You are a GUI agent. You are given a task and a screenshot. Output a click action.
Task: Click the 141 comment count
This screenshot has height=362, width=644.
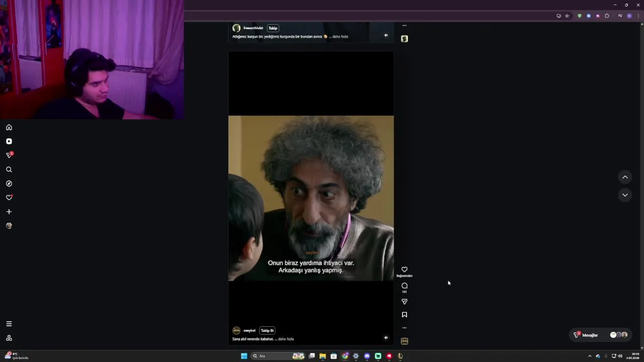[x=404, y=292]
